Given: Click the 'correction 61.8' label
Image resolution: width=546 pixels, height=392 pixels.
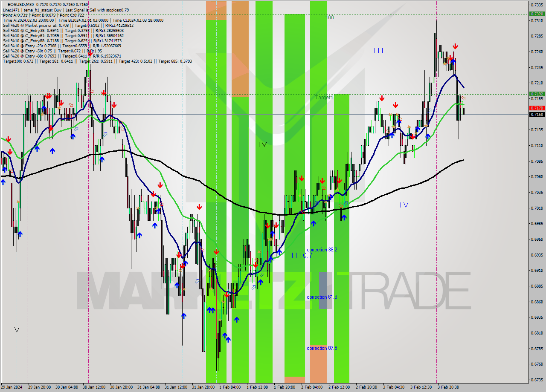Looking at the screenshot, I should [x=322, y=297].
